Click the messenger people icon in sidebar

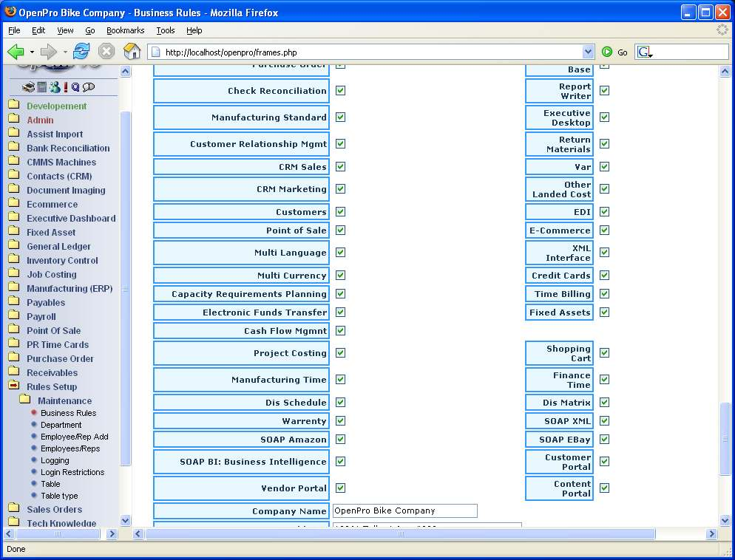click(x=55, y=87)
